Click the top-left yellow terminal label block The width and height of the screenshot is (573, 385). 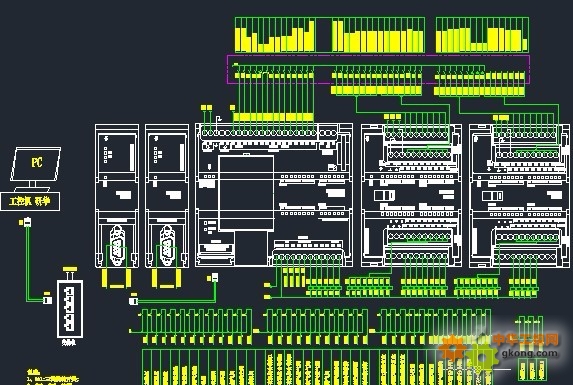click(275, 35)
